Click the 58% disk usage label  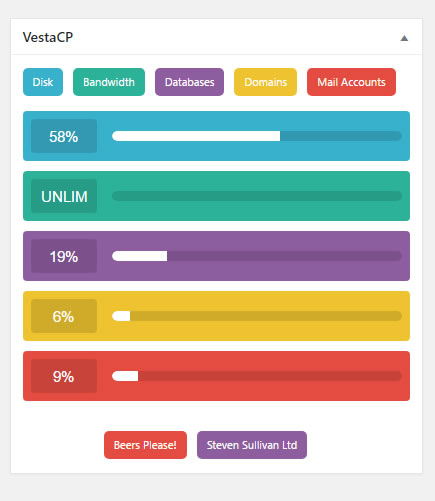coord(64,136)
